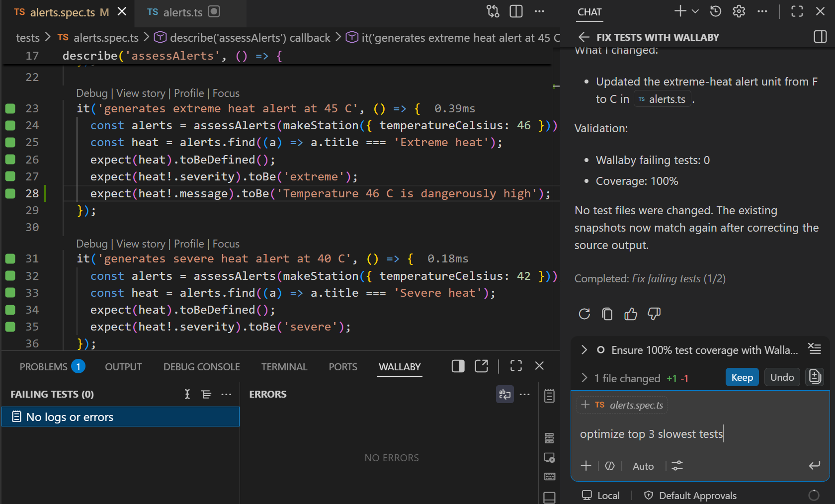Open the PORTS panel tab

tap(343, 367)
